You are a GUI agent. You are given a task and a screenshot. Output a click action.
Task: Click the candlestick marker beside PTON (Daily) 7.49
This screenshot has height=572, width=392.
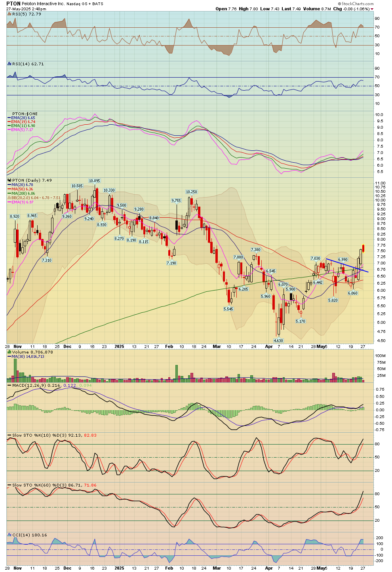pos(9,180)
